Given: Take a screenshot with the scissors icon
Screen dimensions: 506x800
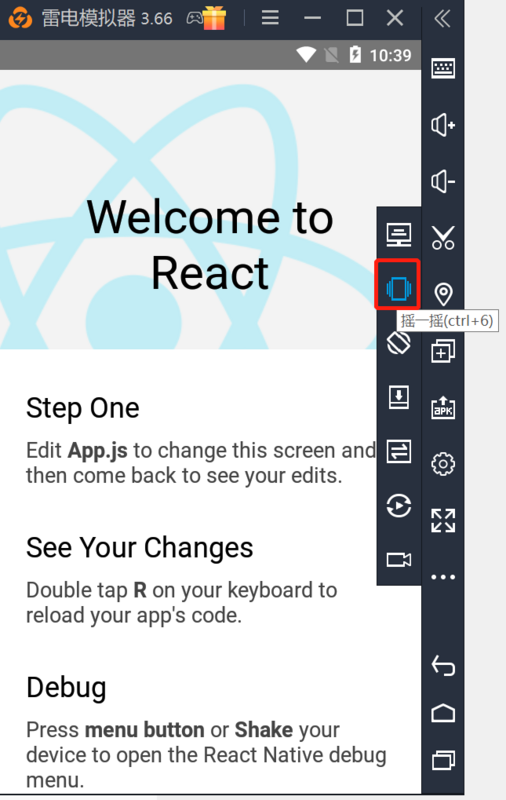Looking at the screenshot, I should 443,237.
